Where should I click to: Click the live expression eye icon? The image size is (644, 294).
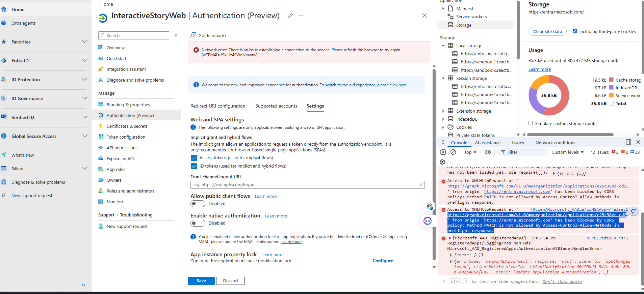click(488, 152)
